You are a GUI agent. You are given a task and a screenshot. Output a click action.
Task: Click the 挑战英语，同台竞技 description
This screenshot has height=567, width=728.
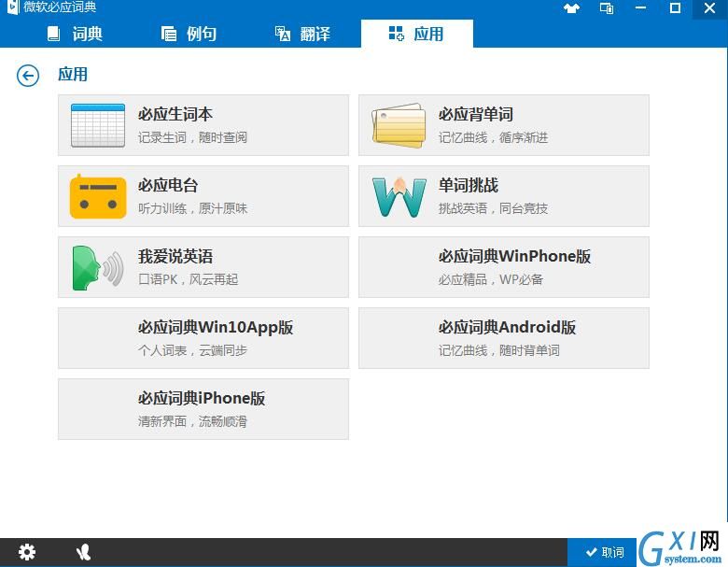493,208
